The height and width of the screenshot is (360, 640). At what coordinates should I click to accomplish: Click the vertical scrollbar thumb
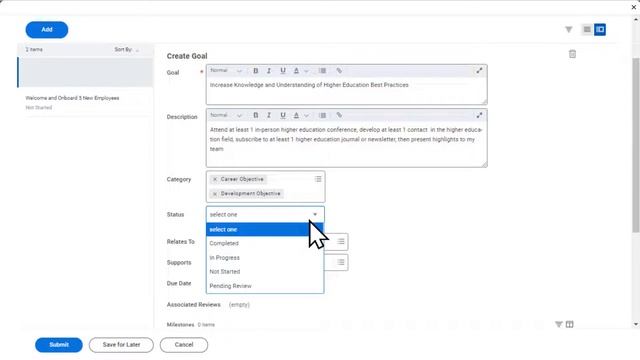pyautogui.click(x=636, y=145)
